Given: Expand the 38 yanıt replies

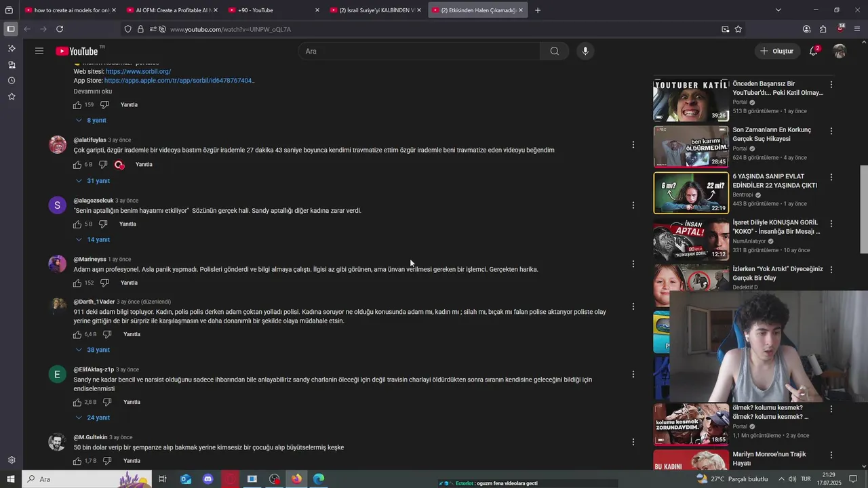Looking at the screenshot, I should click(x=93, y=350).
